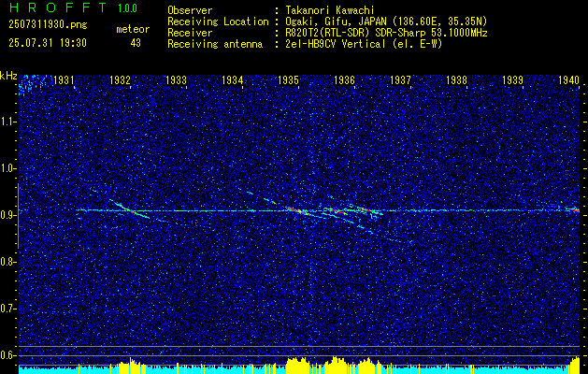
Task: Click the gray vertical range bar beside 0.9 kHz
Action: (18, 216)
